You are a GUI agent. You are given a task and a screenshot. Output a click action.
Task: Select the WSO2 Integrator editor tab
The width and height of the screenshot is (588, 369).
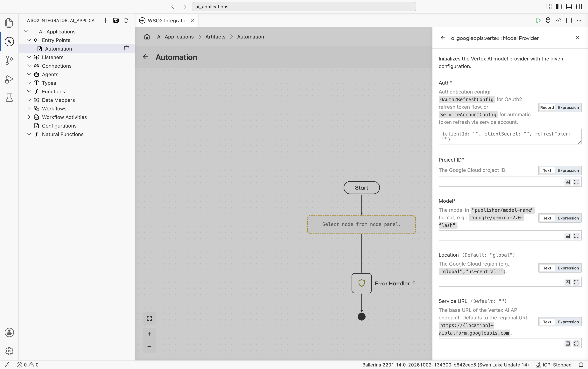(x=167, y=20)
